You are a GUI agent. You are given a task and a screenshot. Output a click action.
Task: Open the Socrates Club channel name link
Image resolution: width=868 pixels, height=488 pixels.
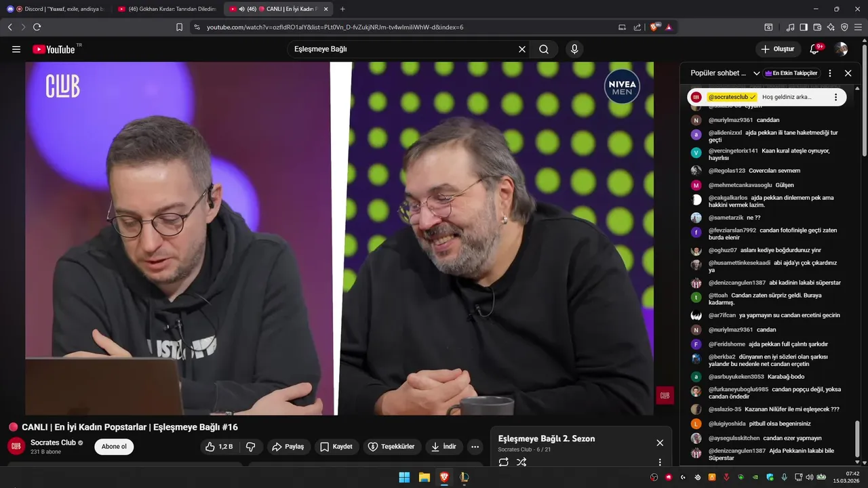(53, 443)
